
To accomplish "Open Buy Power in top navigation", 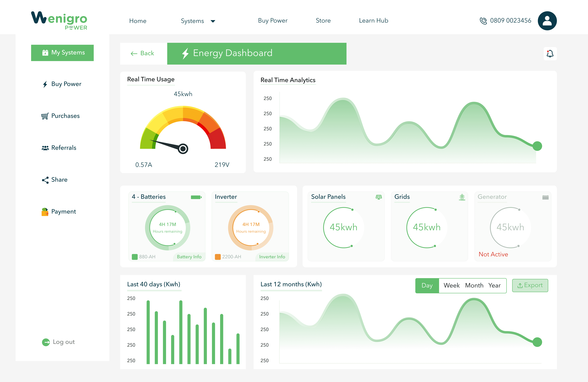I will coord(272,21).
